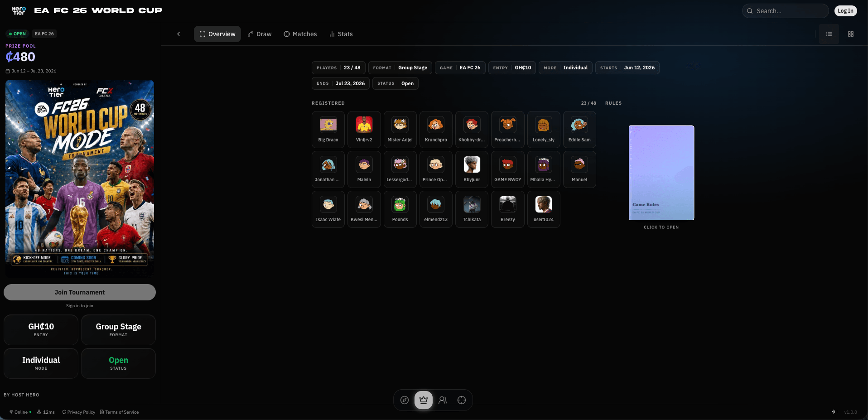View Krunchpro's profile avatar
This screenshot has width=868, height=420.
(436, 125)
